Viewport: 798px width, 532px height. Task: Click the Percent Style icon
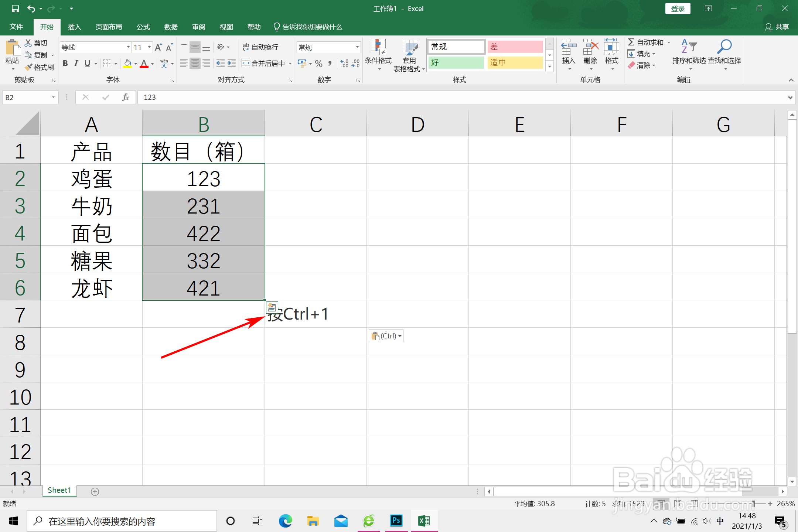(318, 64)
